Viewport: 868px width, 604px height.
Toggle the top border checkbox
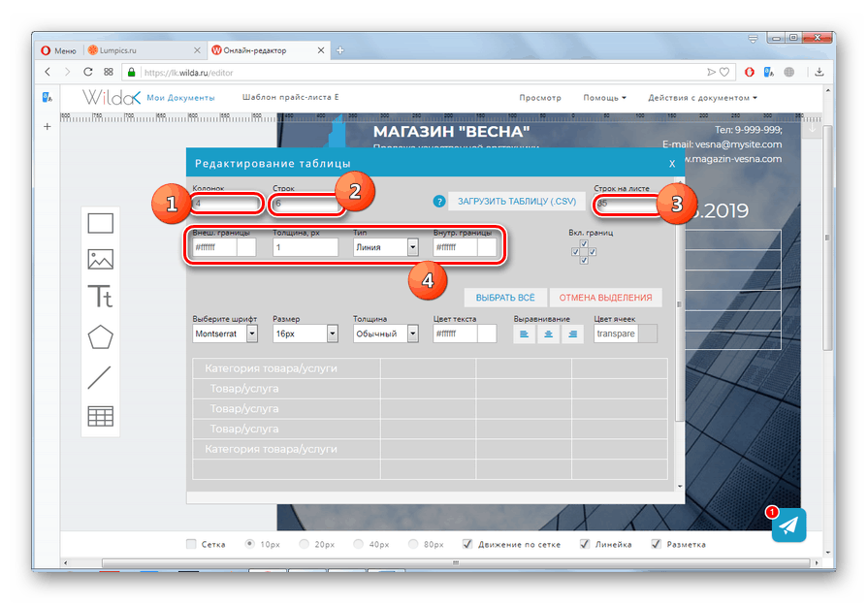pyautogui.click(x=584, y=243)
